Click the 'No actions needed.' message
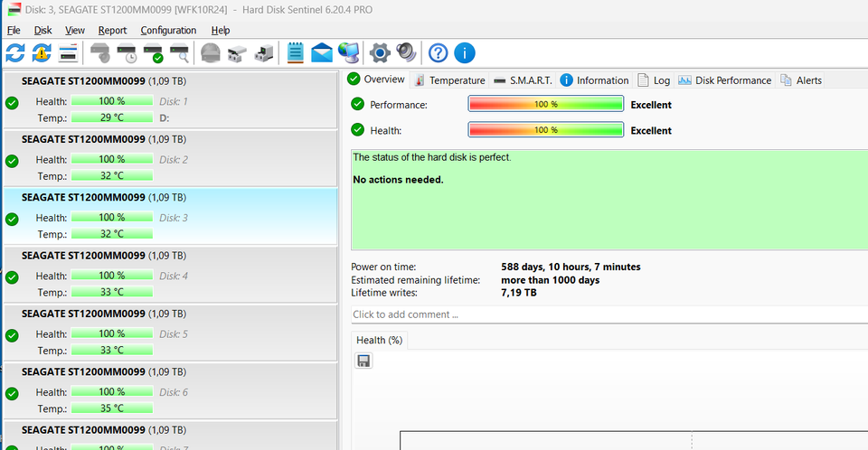The height and width of the screenshot is (450, 868). 398,180
